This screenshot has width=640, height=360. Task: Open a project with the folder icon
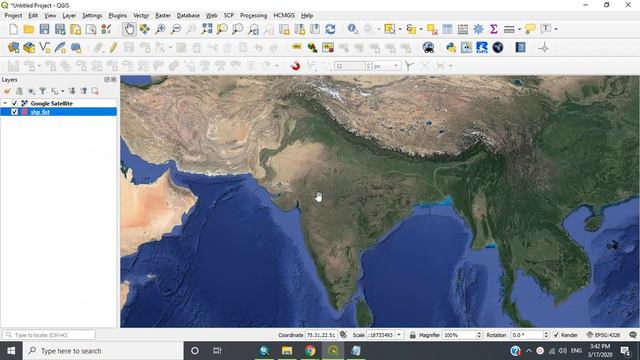point(29,29)
